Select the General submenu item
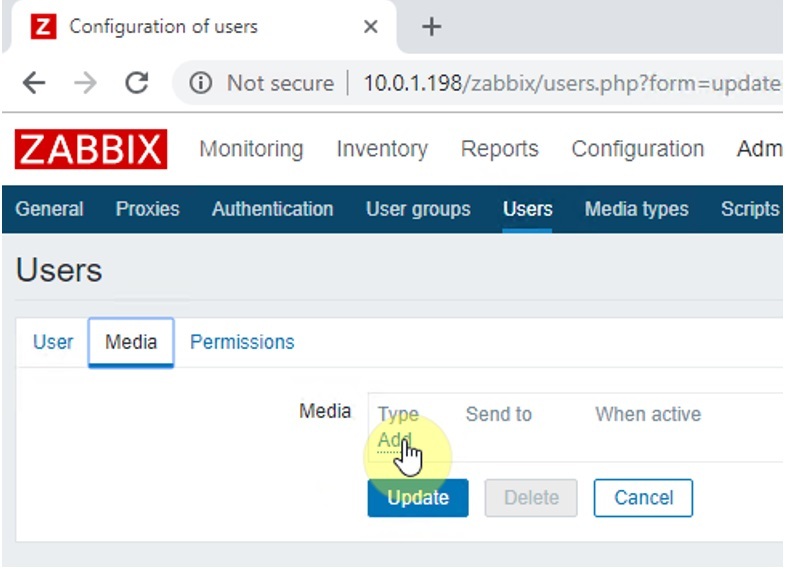Viewport: 786px width, 569px height. [50, 209]
